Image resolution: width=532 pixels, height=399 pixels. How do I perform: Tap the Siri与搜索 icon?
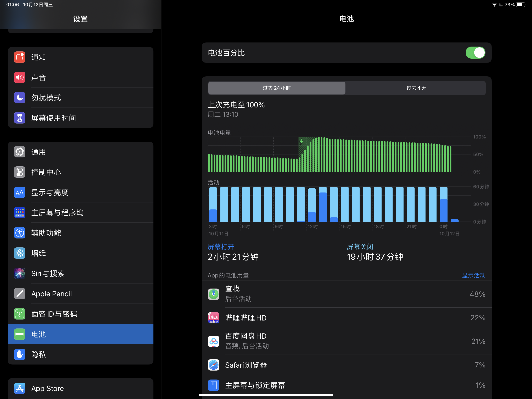[19, 273]
